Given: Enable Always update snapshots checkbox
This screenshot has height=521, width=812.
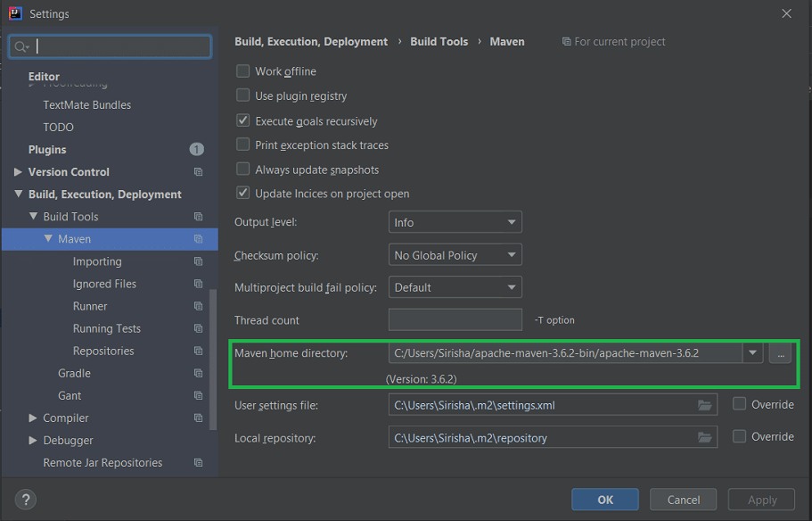Looking at the screenshot, I should point(242,169).
